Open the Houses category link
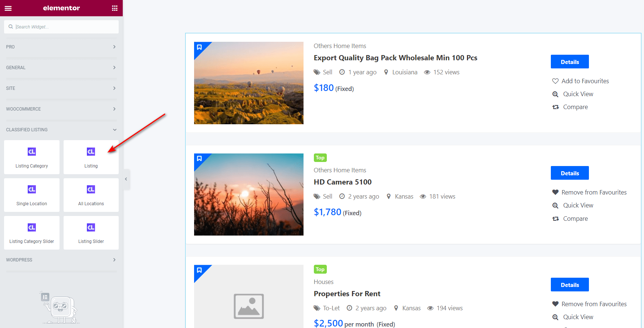 tap(323, 282)
